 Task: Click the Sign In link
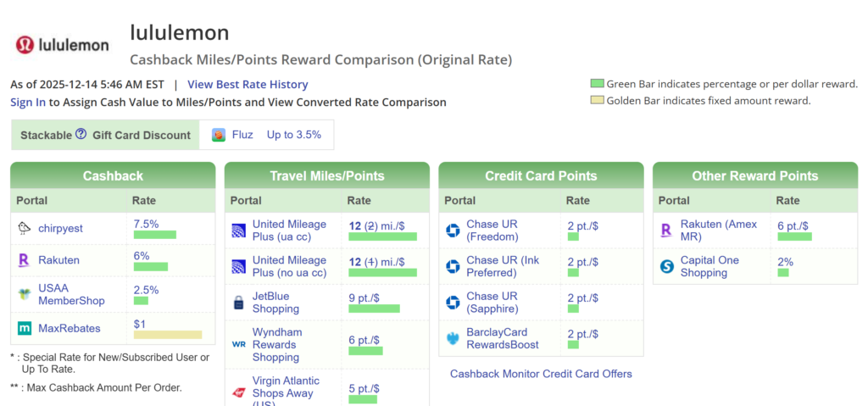click(x=28, y=103)
